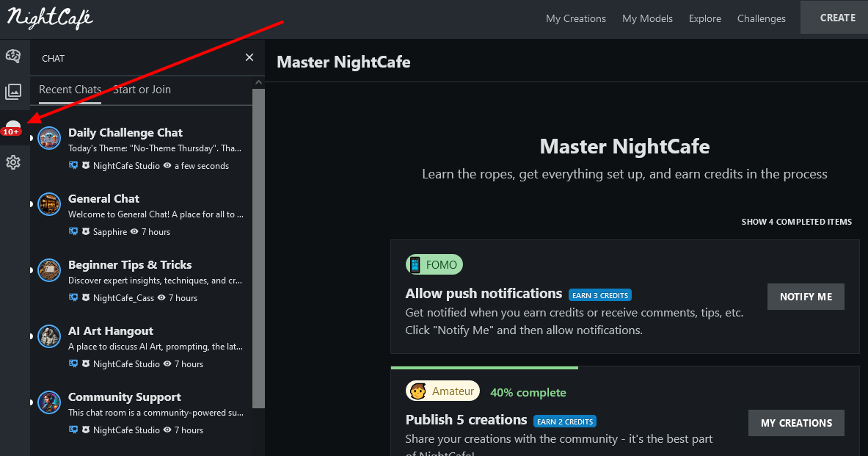Click the CREATE button

click(834, 18)
